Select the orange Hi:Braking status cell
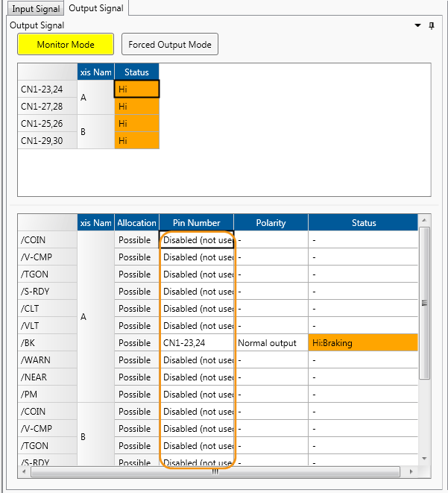Image resolution: width=448 pixels, height=493 pixels. pyautogui.click(x=362, y=343)
